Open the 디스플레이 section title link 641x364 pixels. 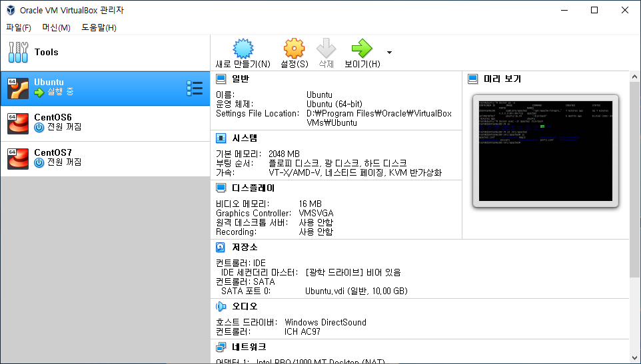253,188
